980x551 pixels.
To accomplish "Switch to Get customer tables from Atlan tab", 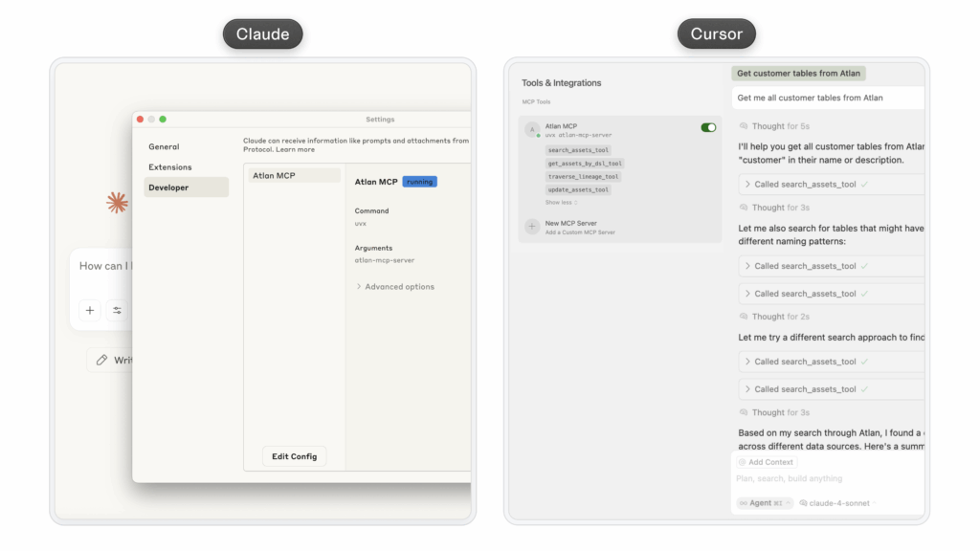I will [x=798, y=73].
